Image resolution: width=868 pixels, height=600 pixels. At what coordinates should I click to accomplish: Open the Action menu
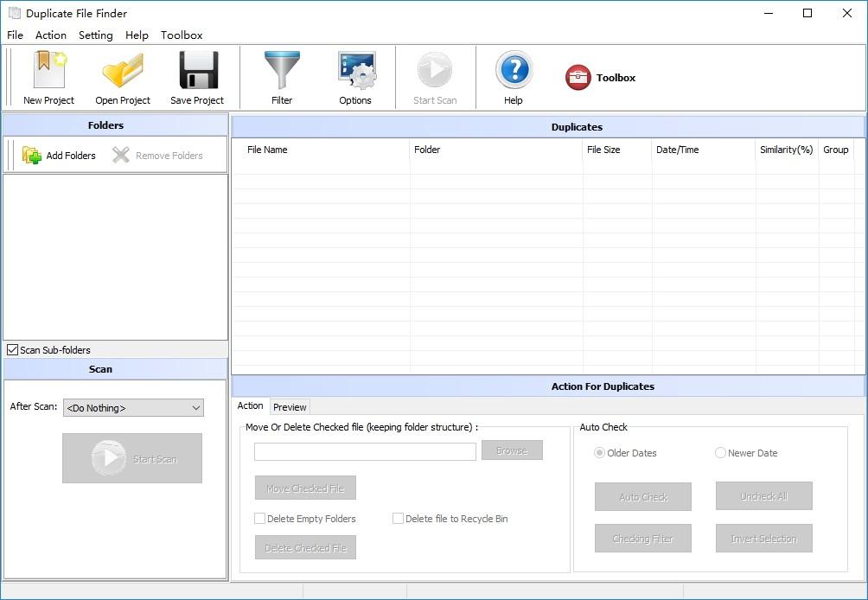[51, 35]
